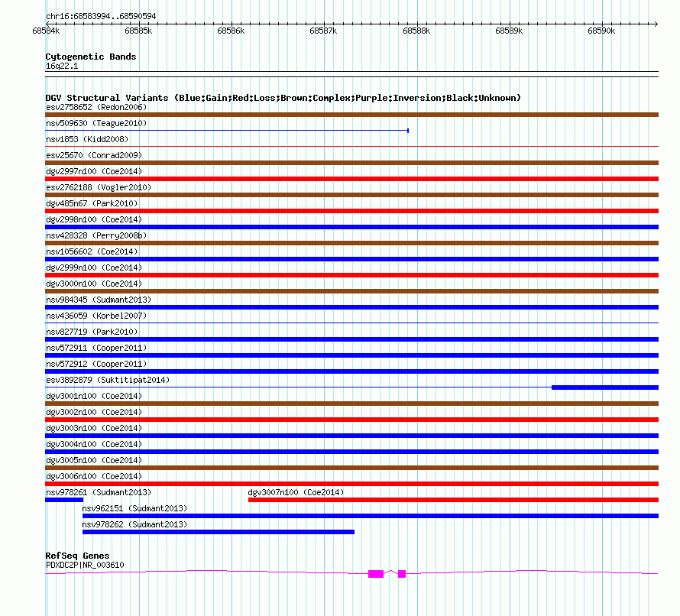This screenshot has height=616, width=680.
Task: Click the nsv962151 (Sudmant2013) label
Action: pyautogui.click(x=135, y=508)
